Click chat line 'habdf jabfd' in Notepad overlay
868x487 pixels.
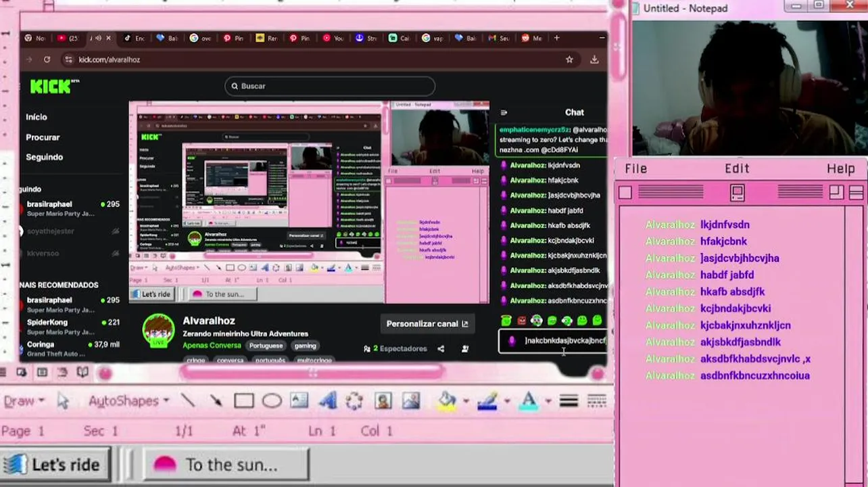coord(727,275)
